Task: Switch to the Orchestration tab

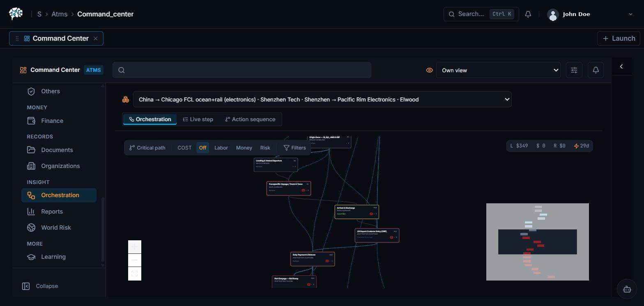Action: tap(150, 119)
